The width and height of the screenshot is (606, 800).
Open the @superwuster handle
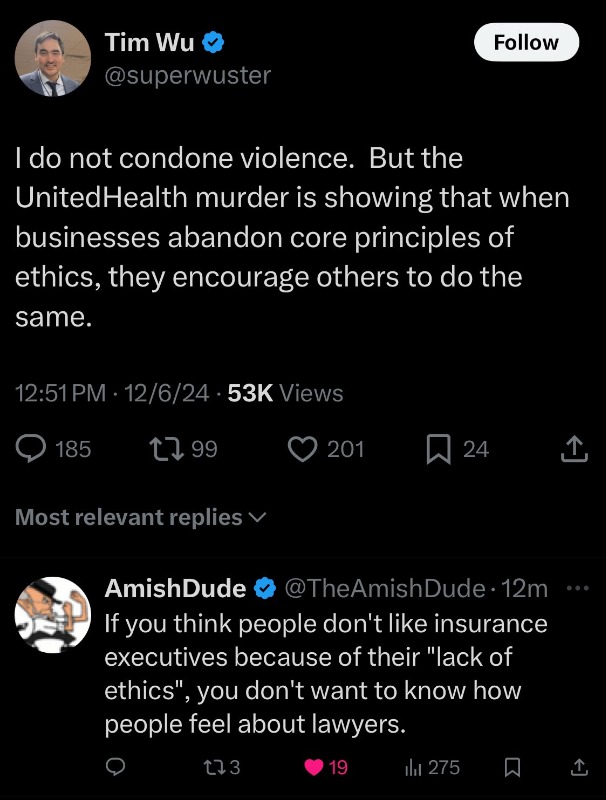coord(188,75)
